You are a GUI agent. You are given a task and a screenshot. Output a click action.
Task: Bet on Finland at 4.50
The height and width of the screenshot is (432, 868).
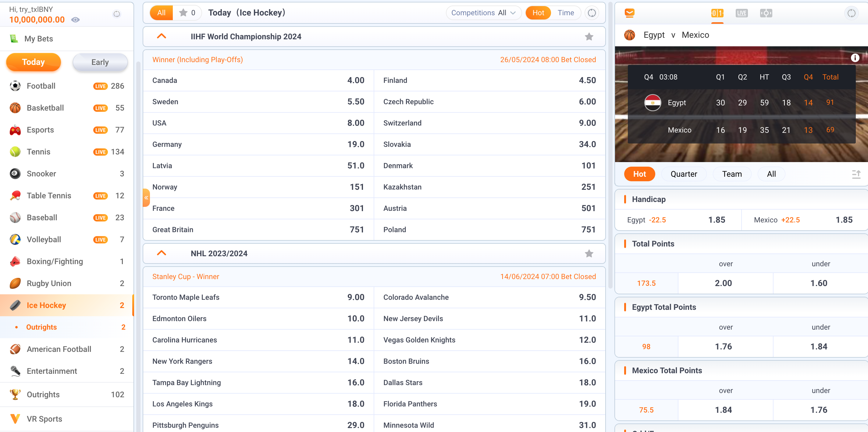(489, 80)
